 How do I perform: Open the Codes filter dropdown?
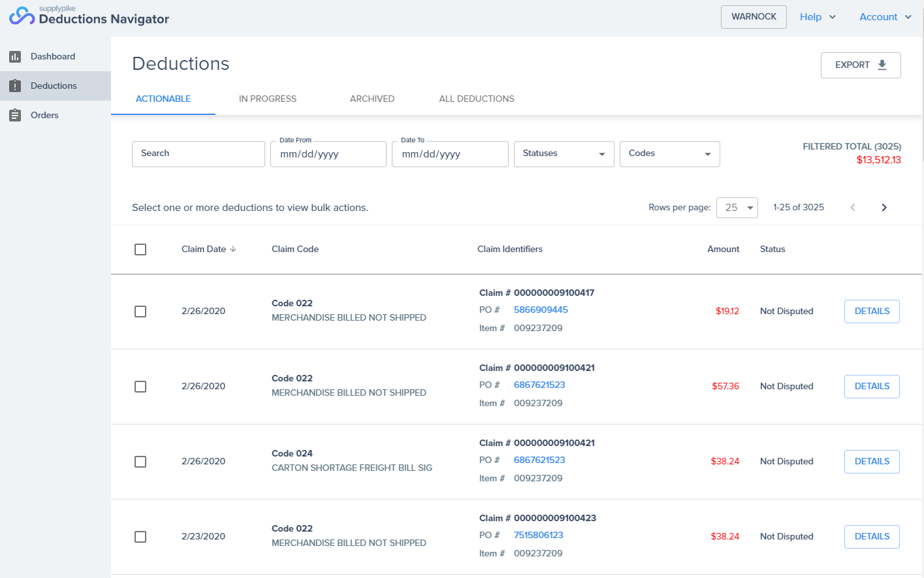(x=670, y=154)
